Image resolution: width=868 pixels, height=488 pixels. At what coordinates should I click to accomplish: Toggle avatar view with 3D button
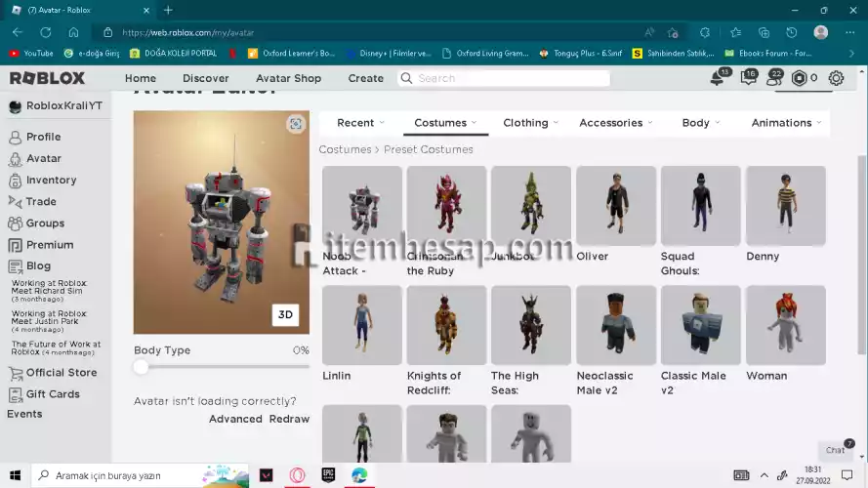coord(285,314)
